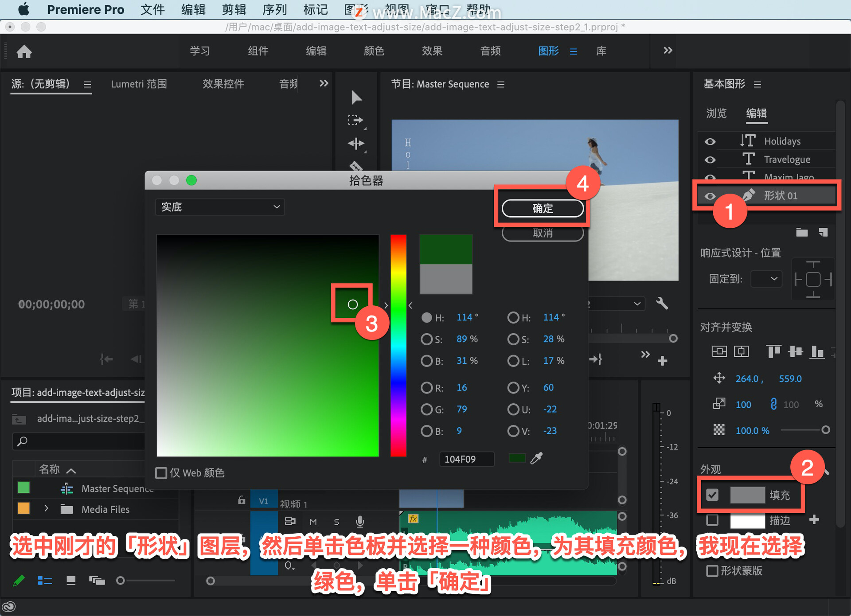851x616 pixels.
Task: Align the shape to the top edge
Action: point(773,352)
